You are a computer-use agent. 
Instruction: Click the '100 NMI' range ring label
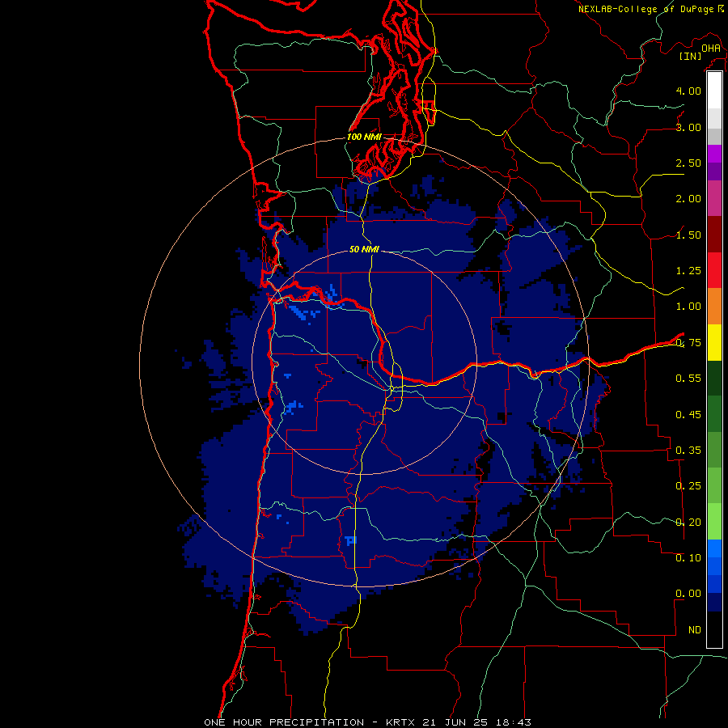(364, 137)
